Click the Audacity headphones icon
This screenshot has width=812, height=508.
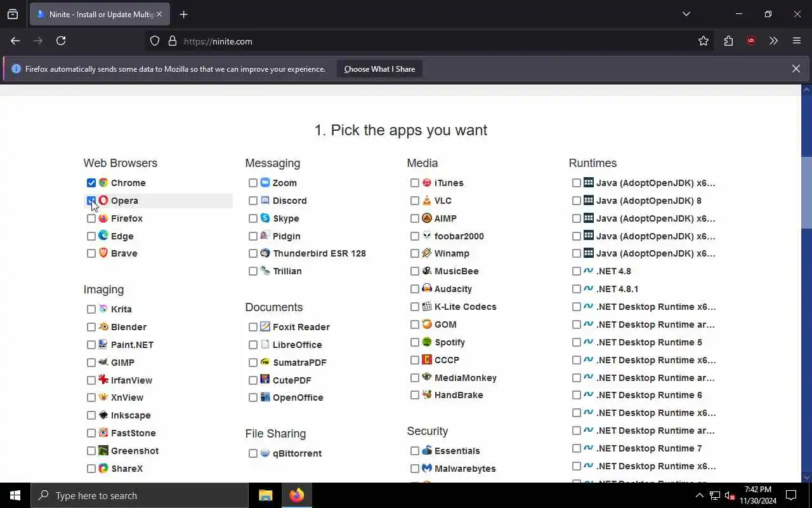(427, 289)
